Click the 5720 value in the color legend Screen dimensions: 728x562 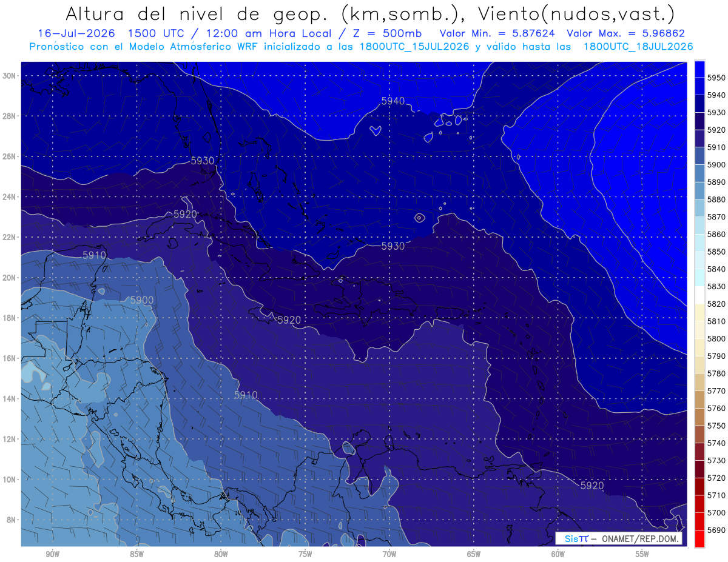(716, 478)
